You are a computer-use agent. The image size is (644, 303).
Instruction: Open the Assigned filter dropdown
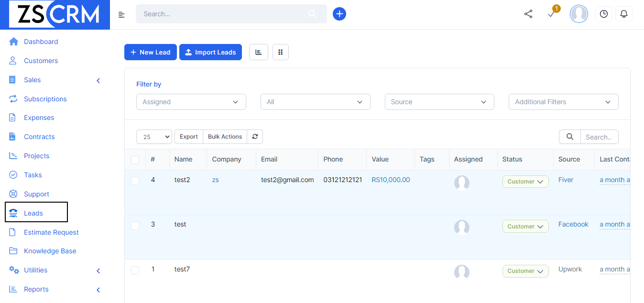coord(191,102)
